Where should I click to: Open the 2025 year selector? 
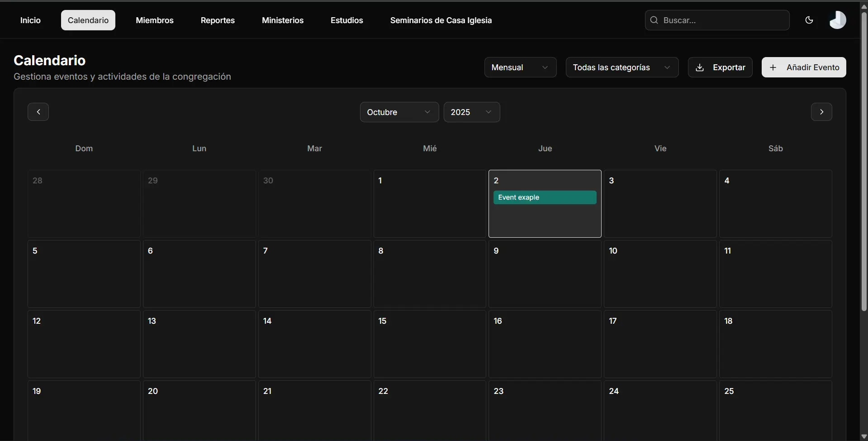click(x=471, y=112)
